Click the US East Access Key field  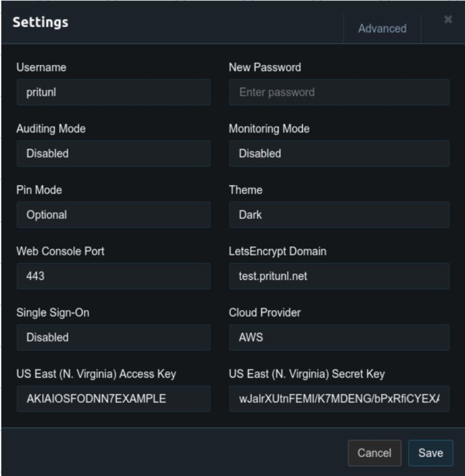113,399
